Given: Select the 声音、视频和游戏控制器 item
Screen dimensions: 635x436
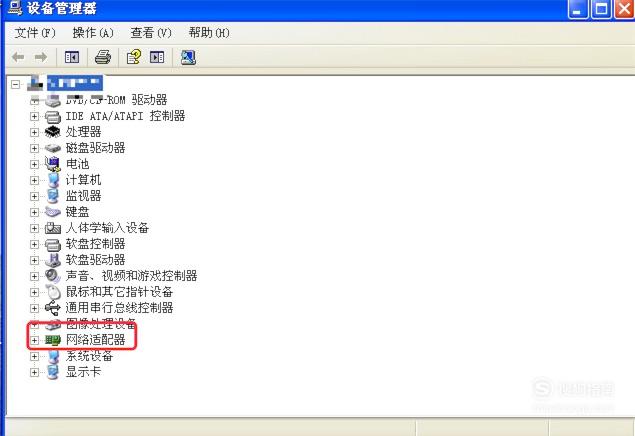Looking at the screenshot, I should 132,276.
